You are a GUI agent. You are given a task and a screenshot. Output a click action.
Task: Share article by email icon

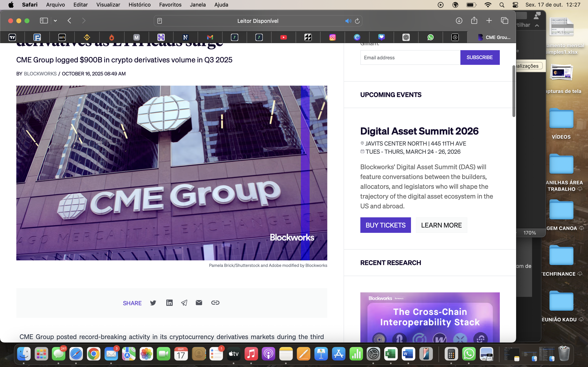(x=199, y=302)
